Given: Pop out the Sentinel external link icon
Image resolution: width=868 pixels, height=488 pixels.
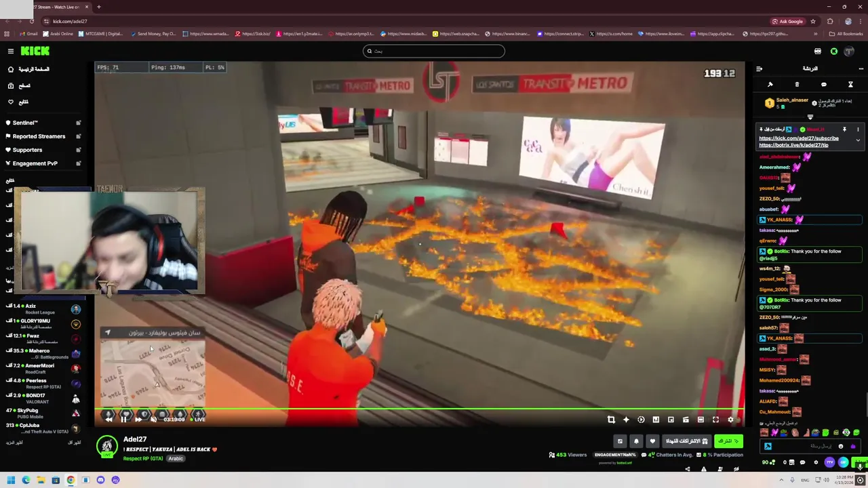Looking at the screenshot, I should (x=78, y=123).
